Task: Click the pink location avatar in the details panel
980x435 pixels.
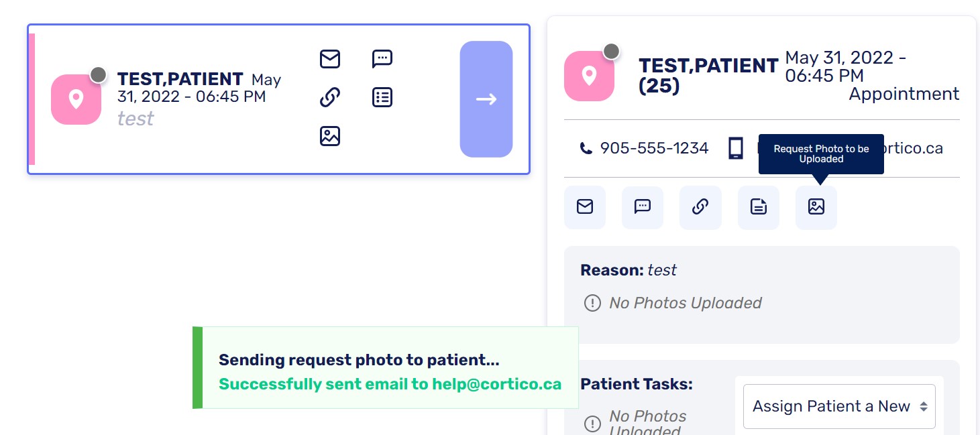Action: click(589, 76)
